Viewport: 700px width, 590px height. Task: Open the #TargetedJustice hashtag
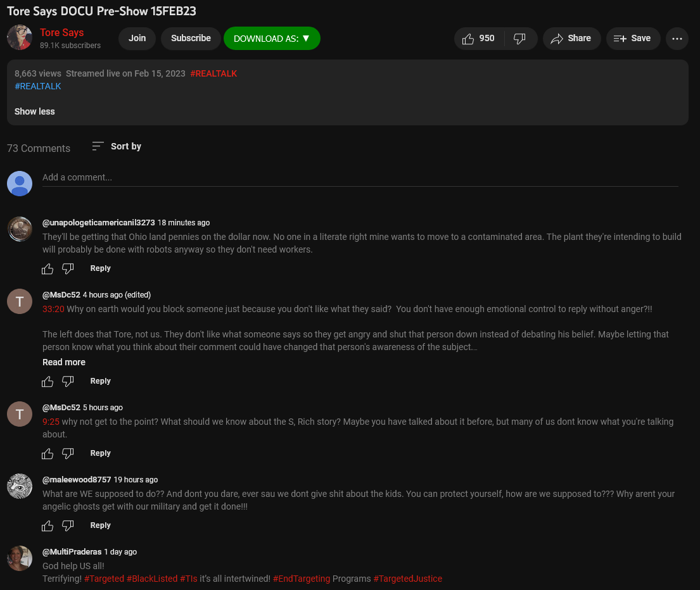tap(408, 579)
